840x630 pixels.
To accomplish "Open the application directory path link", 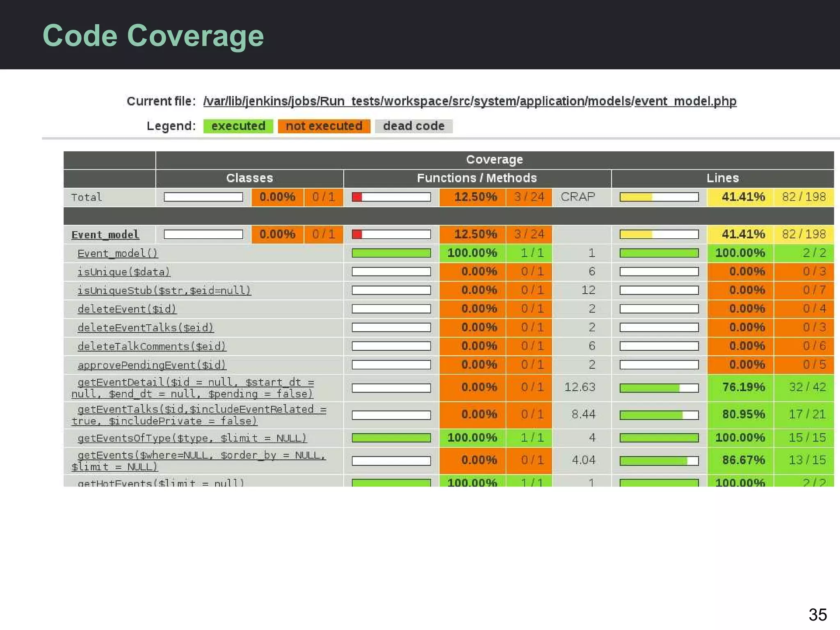I will [x=552, y=101].
